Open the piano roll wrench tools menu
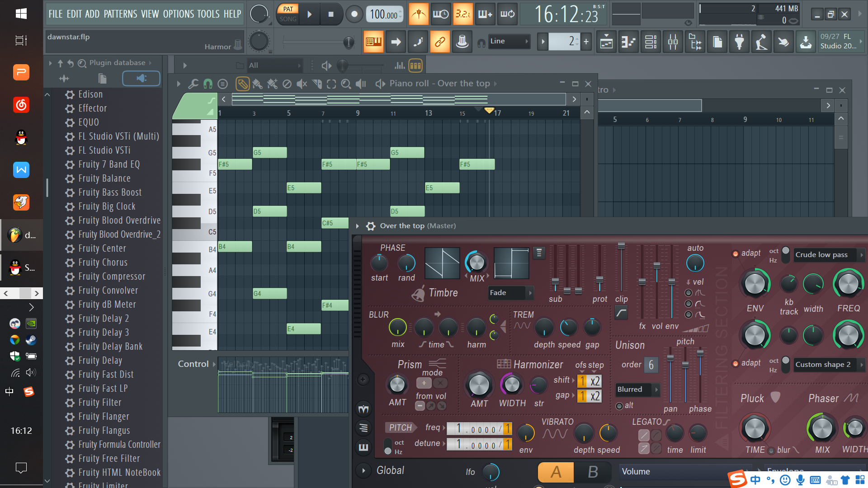Image resolution: width=868 pixels, height=488 pixels. click(x=193, y=84)
